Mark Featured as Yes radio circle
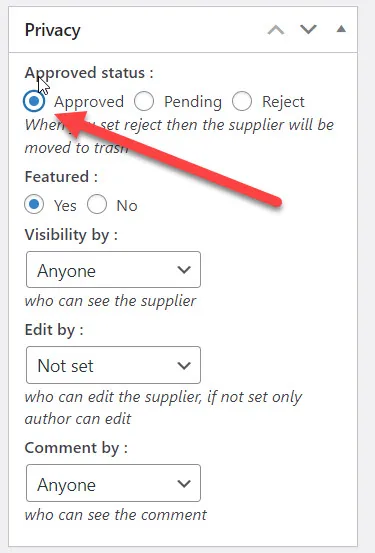The width and height of the screenshot is (375, 553). 34,205
